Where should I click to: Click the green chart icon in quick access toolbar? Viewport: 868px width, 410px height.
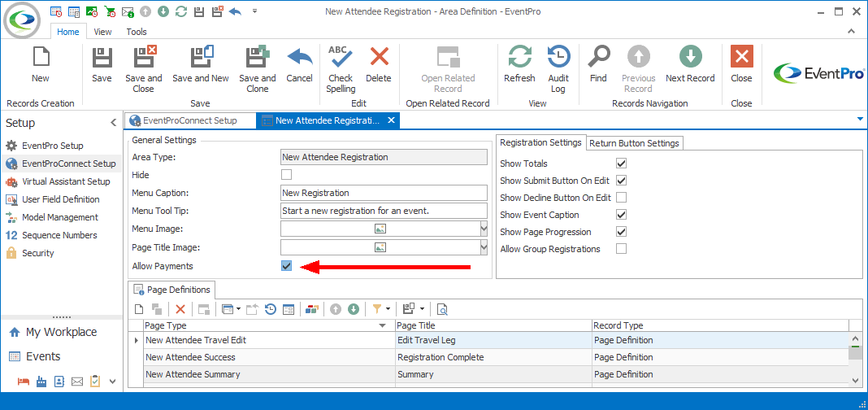[x=92, y=11]
